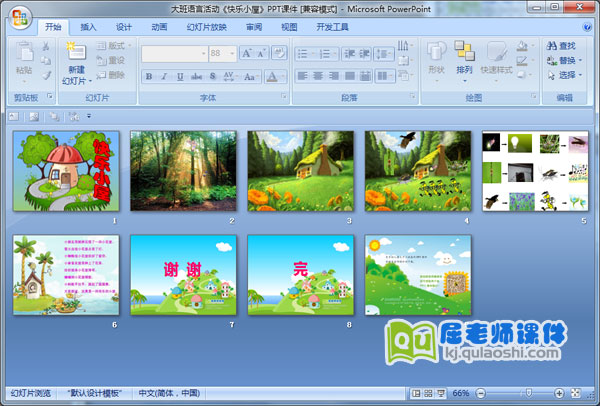600x406 pixels.
Task: Open the Columns dropdown
Action: [385, 76]
